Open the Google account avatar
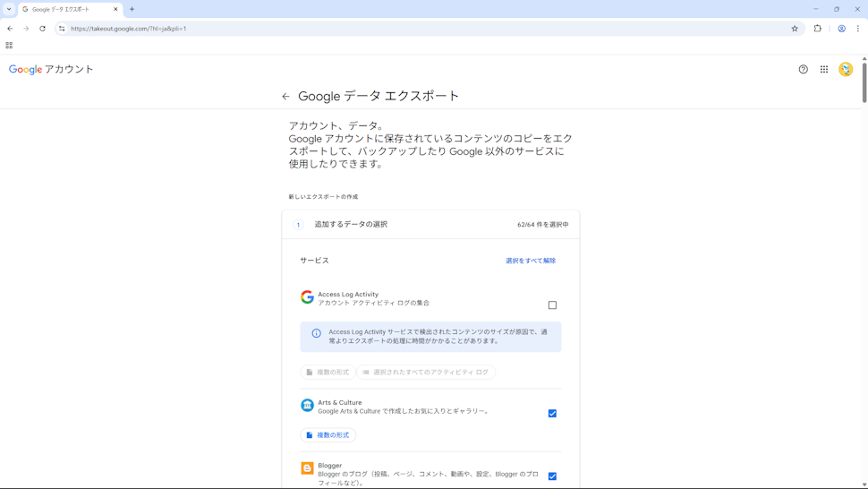 (x=846, y=69)
